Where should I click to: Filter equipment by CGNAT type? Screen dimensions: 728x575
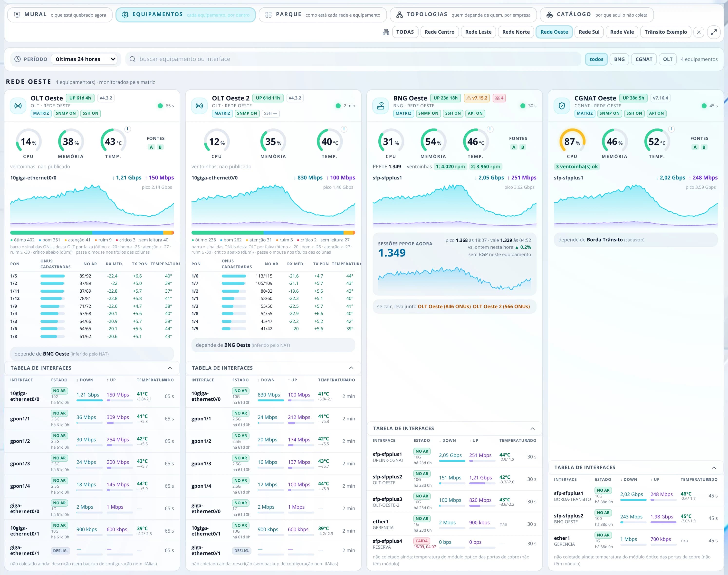pyautogui.click(x=643, y=59)
